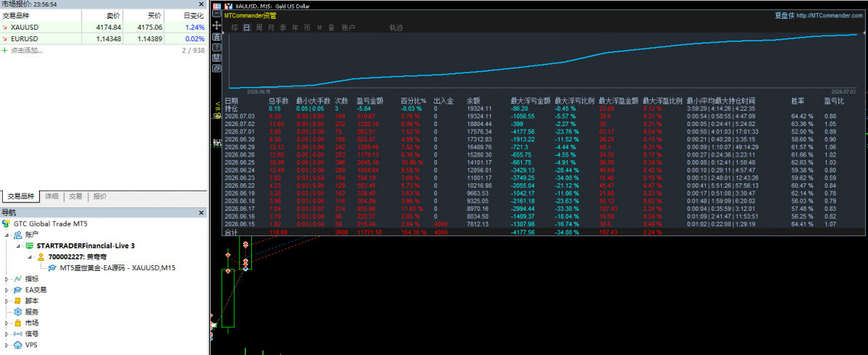This screenshot has width=868, height=355.
Task: Click the 市场 shopping bag icon
Action: 17,323
